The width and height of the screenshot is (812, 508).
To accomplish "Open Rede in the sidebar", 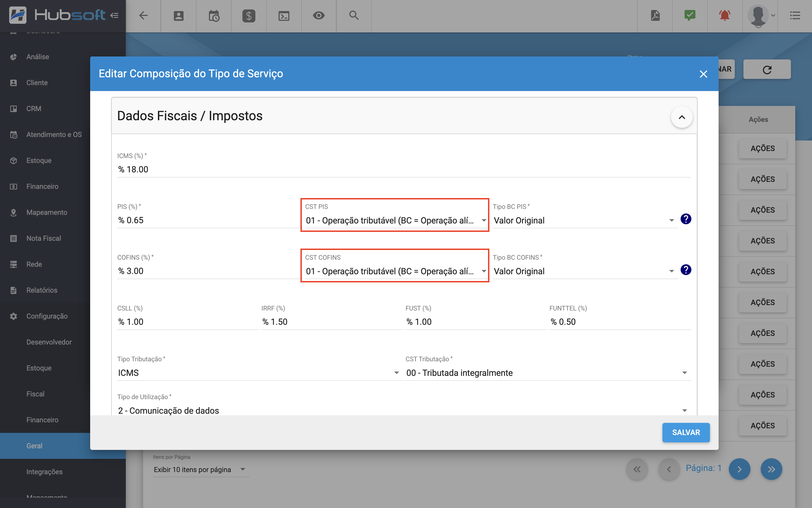I will point(34,264).
